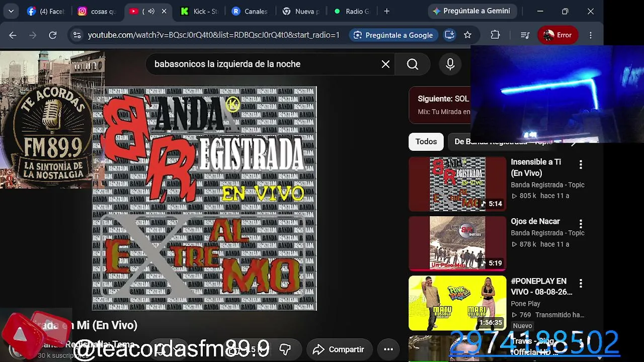
Task: Click the Banda Registrada album art video
Action: pyautogui.click(x=204, y=199)
